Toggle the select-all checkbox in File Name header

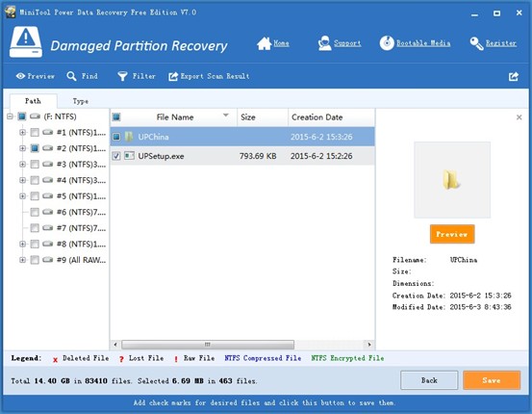[116, 117]
